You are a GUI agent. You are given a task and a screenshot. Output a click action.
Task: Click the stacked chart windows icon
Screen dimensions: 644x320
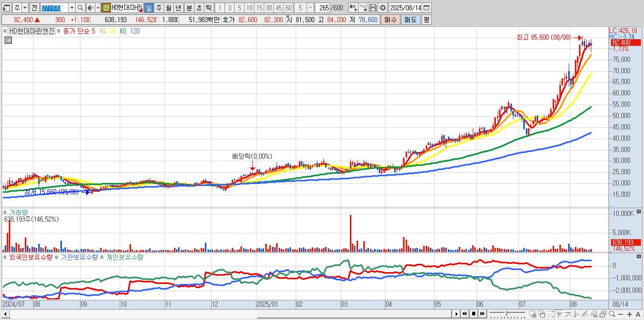pyautogui.click(x=603, y=314)
